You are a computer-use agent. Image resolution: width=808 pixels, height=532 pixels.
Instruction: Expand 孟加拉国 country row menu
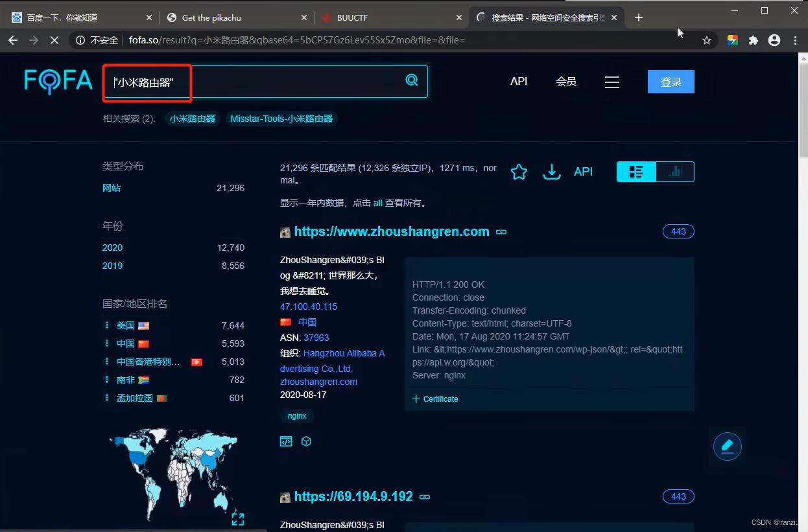(107, 398)
